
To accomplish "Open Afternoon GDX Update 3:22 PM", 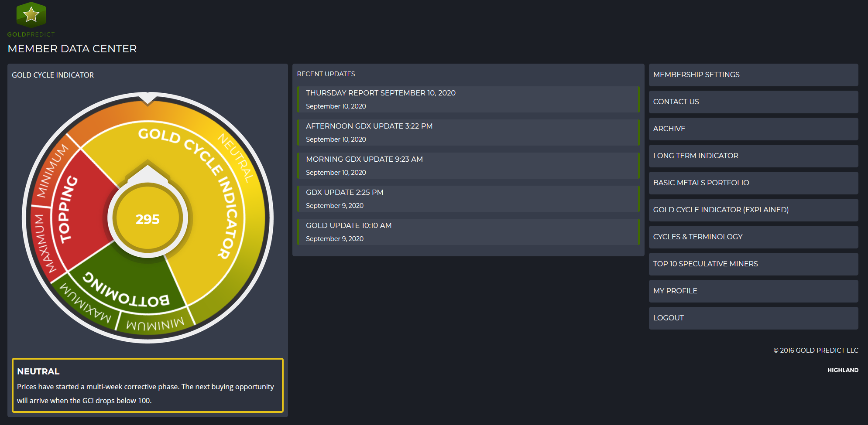I will click(369, 126).
